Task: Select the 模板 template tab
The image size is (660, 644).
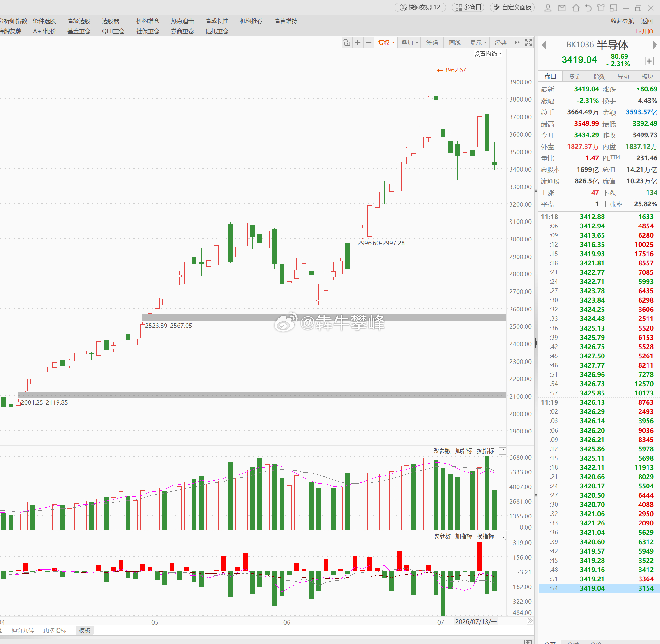Action: pos(85,631)
